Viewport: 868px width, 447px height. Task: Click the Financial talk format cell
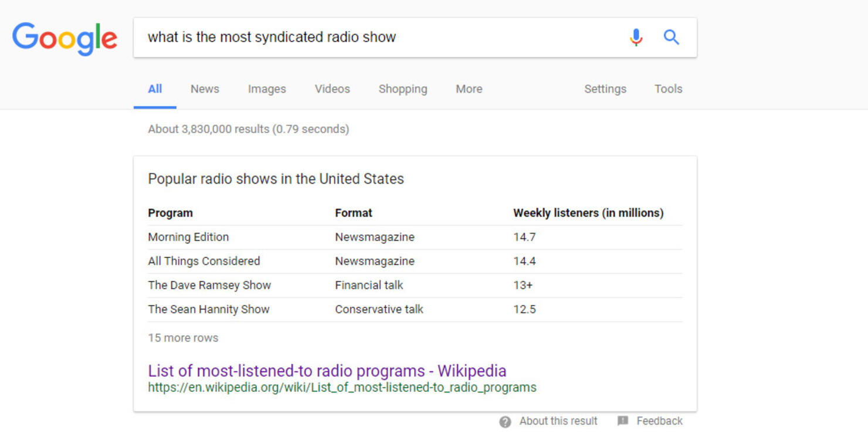click(x=369, y=285)
